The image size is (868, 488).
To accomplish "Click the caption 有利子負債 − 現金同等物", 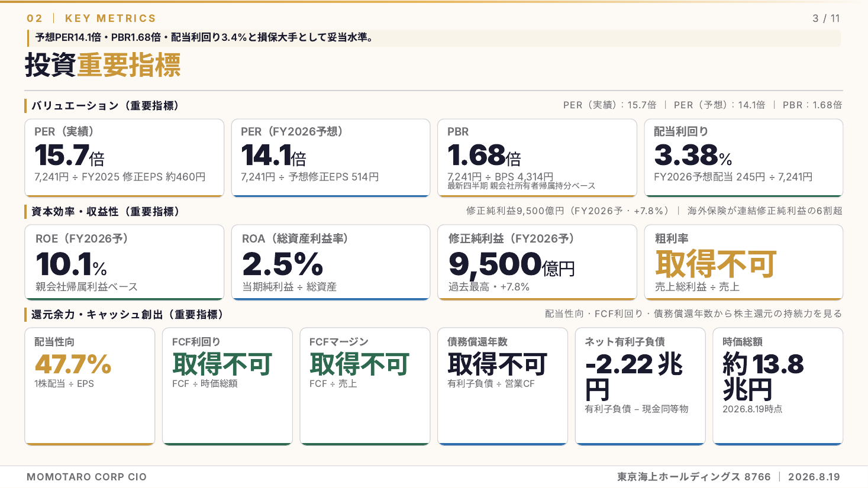I will click(x=637, y=409).
